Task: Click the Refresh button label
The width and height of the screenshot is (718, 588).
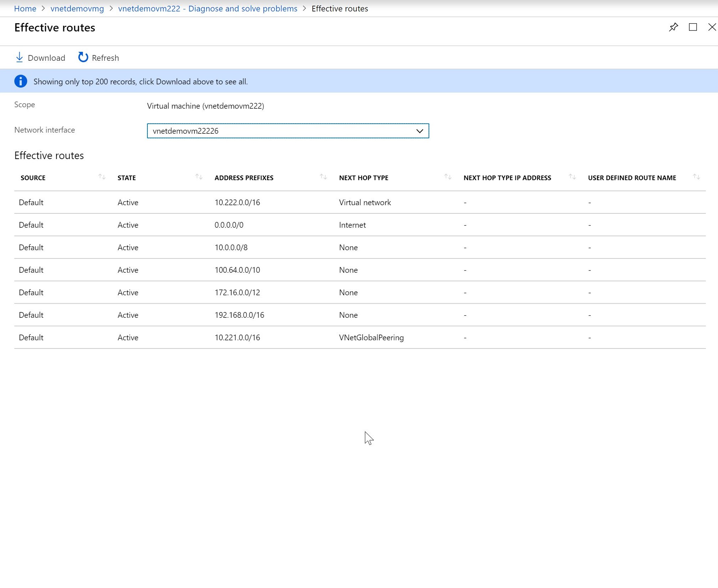Action: [x=106, y=58]
